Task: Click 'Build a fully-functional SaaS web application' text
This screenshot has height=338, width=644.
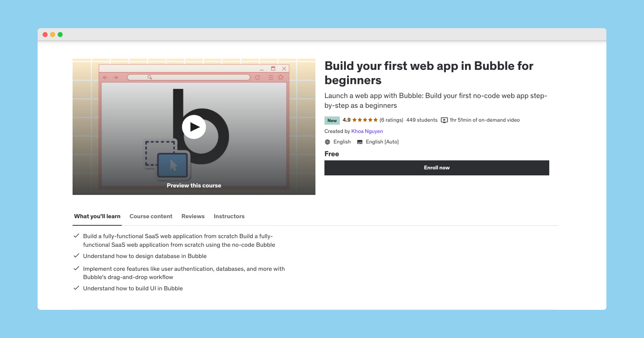Action: click(179, 240)
